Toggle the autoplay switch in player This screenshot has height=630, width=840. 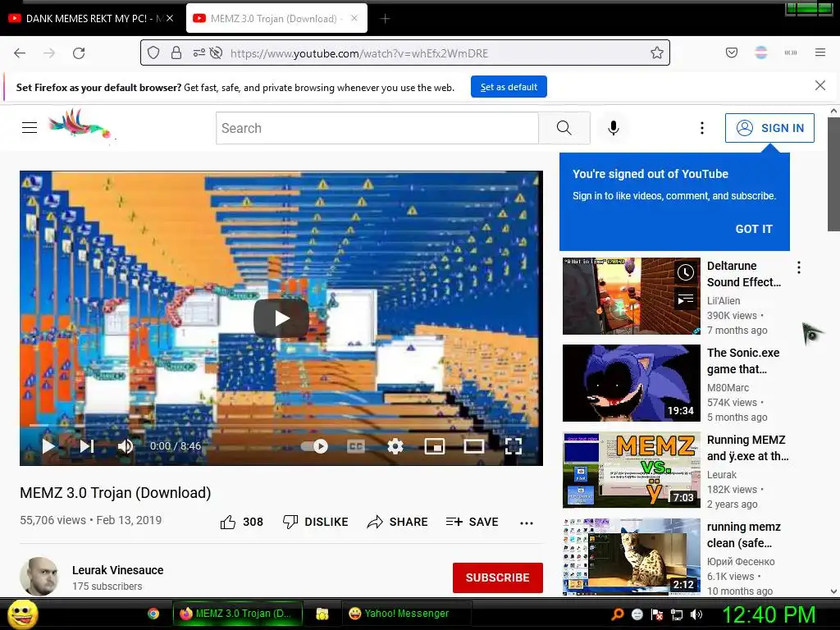point(314,446)
